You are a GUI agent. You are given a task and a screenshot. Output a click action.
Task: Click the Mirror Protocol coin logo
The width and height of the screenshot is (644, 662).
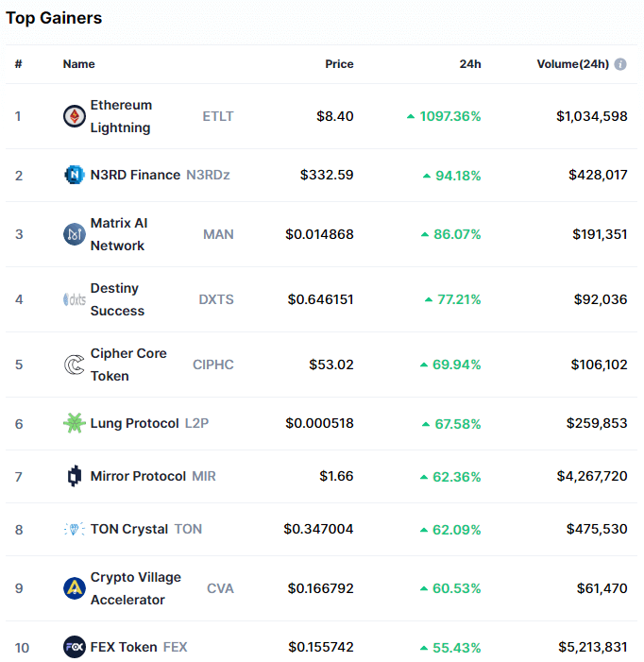[x=75, y=476]
